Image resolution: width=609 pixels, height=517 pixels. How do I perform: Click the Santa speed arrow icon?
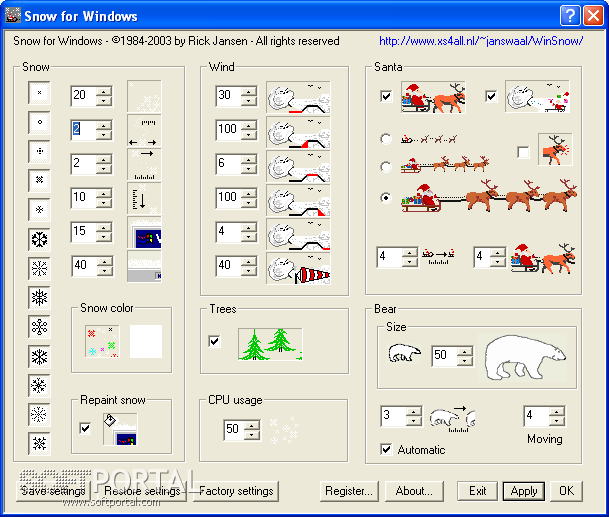(438, 256)
